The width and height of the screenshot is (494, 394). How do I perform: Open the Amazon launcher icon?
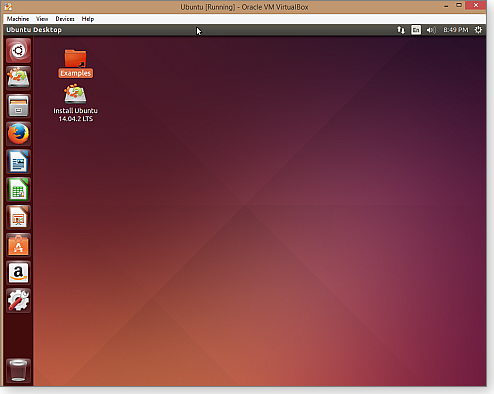(x=18, y=273)
